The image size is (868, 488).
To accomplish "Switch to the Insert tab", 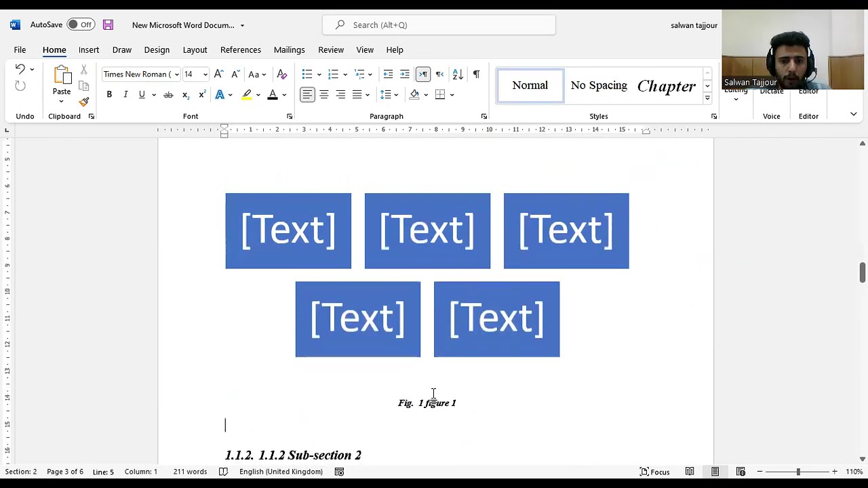I will pos(89,49).
